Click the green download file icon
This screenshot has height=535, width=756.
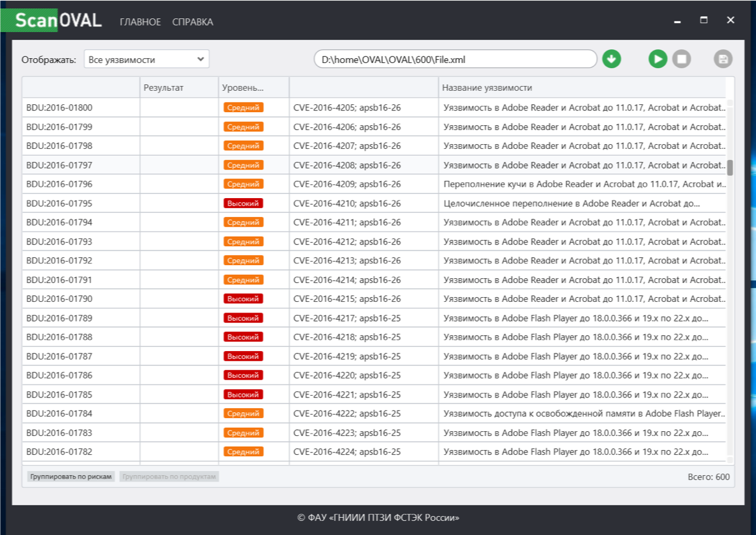click(x=611, y=59)
